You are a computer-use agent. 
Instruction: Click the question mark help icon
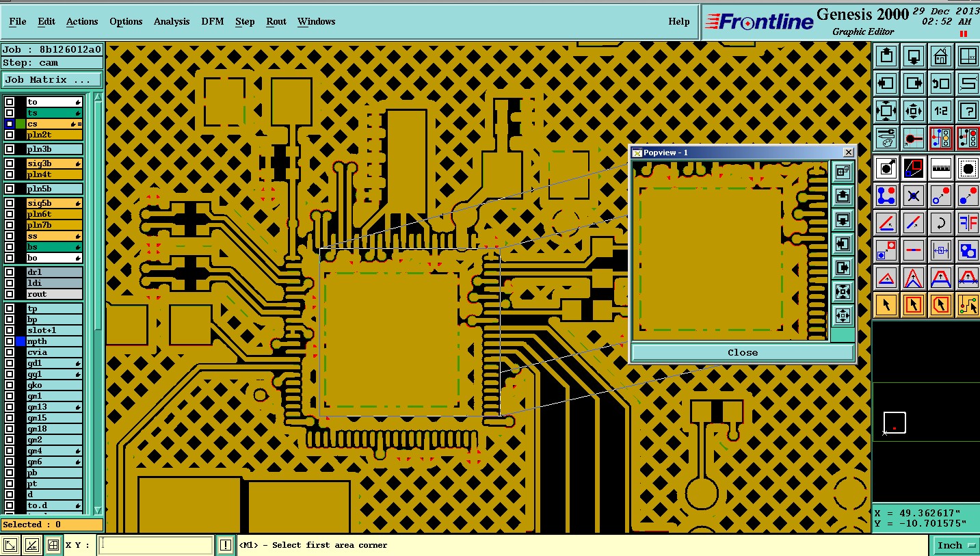[968, 110]
